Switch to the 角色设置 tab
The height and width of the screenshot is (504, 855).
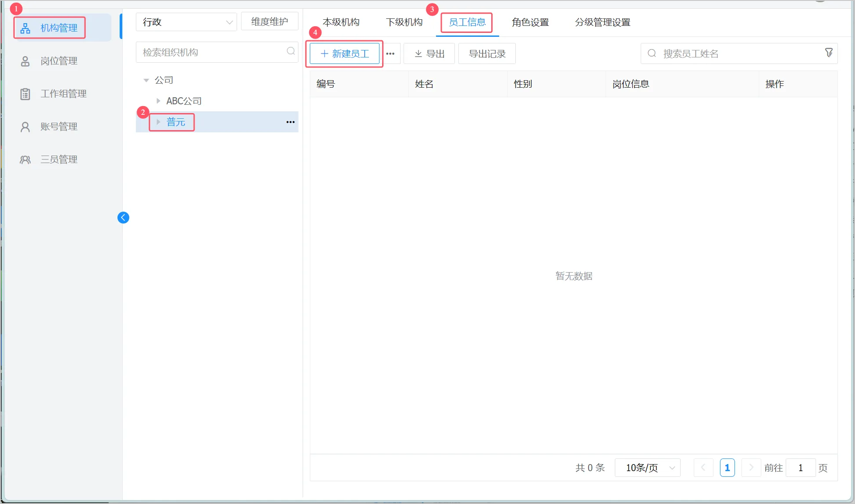530,22
